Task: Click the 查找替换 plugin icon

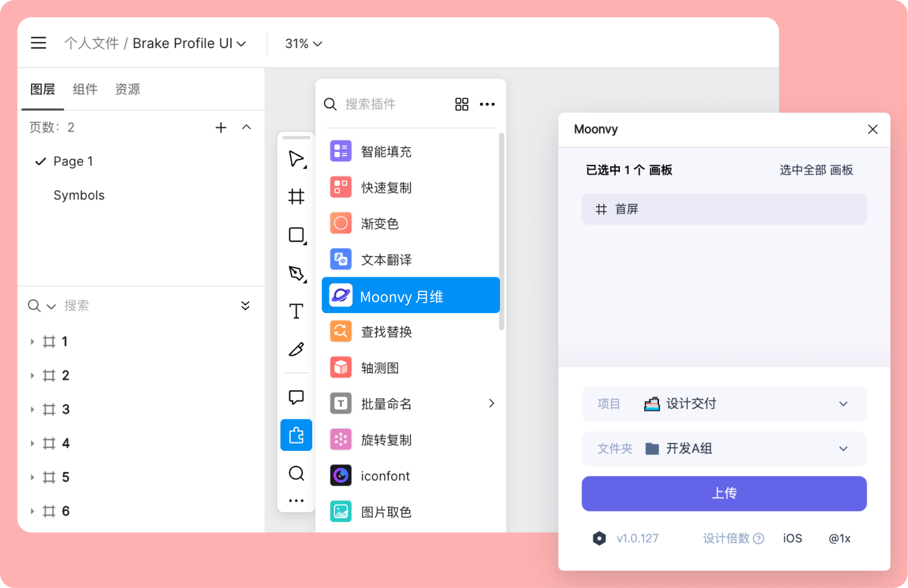Action: click(341, 332)
